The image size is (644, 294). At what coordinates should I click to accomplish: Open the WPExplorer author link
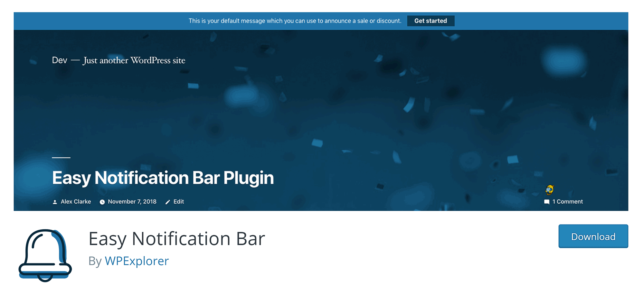pyautogui.click(x=137, y=261)
